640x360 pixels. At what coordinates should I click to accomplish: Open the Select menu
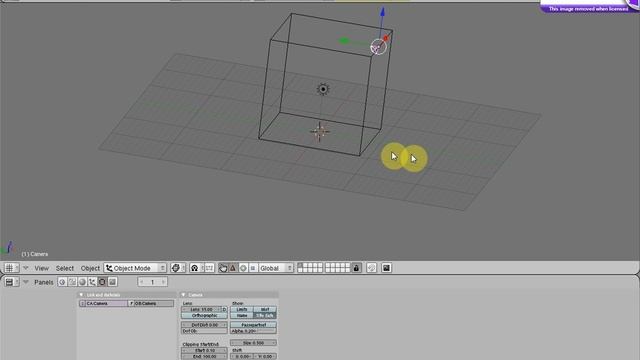tap(65, 268)
